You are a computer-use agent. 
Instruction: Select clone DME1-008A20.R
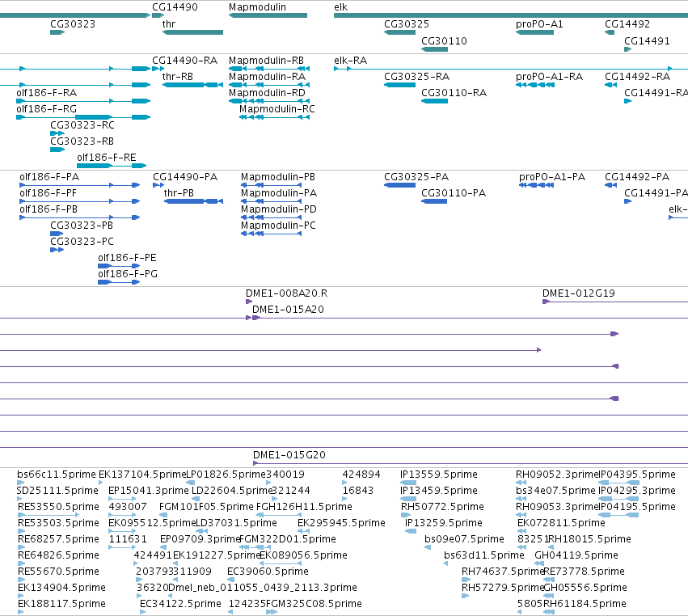coord(249,302)
